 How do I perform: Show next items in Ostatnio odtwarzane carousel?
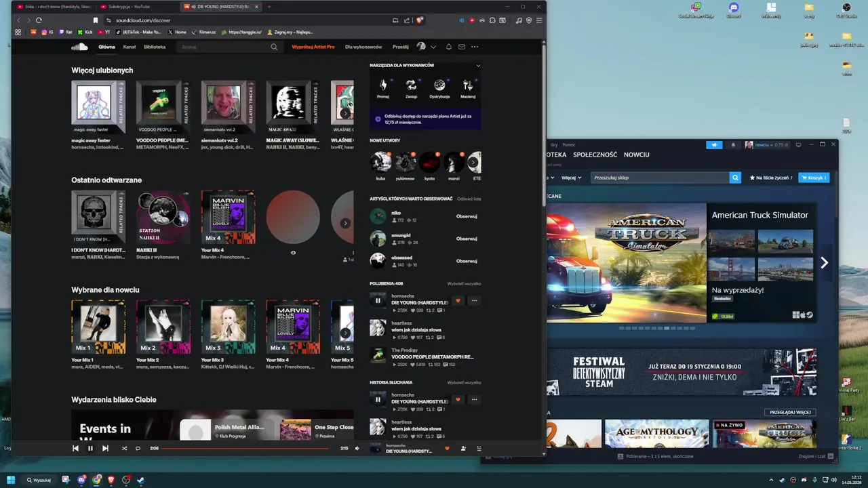pos(345,223)
